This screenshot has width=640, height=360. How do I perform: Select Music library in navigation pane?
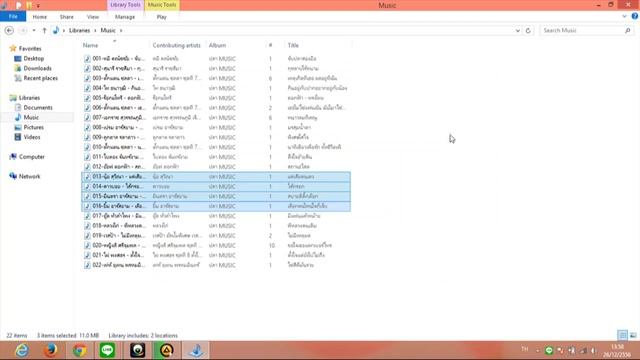(31, 117)
